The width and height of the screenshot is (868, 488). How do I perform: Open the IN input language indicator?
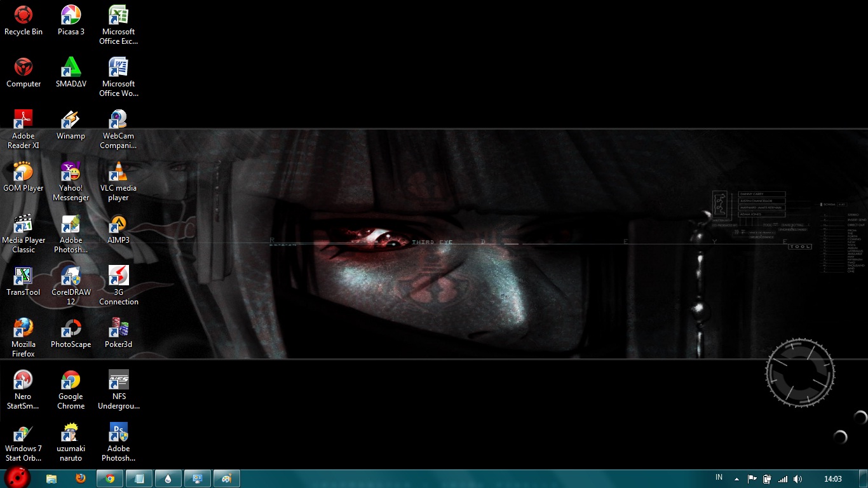click(719, 478)
